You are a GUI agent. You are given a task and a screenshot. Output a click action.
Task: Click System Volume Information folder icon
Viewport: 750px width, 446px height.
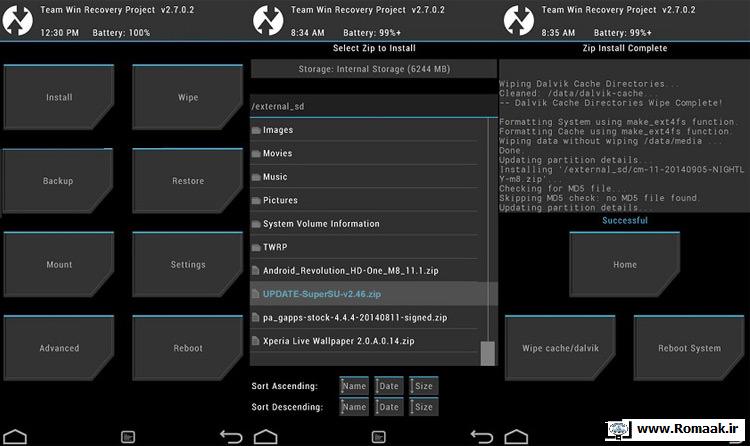point(256,224)
